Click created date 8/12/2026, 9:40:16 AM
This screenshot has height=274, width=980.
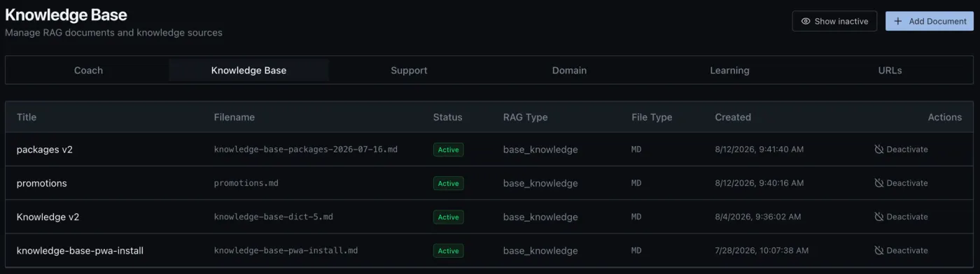pos(759,183)
